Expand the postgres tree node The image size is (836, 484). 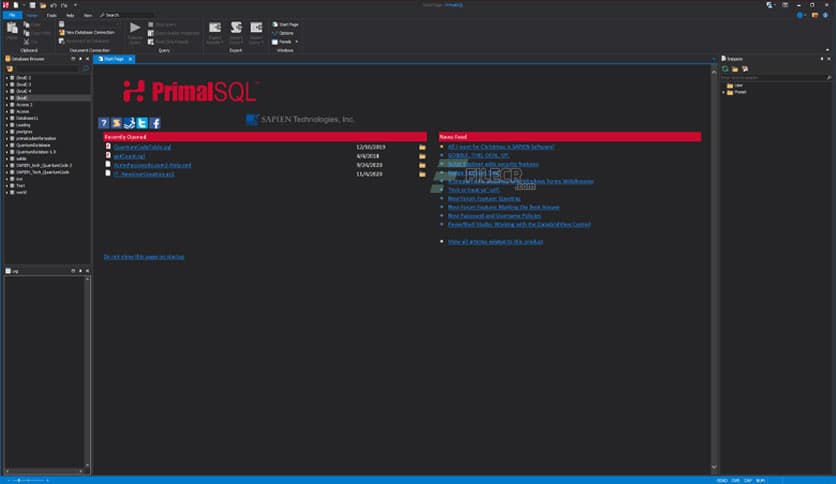coord(6,132)
